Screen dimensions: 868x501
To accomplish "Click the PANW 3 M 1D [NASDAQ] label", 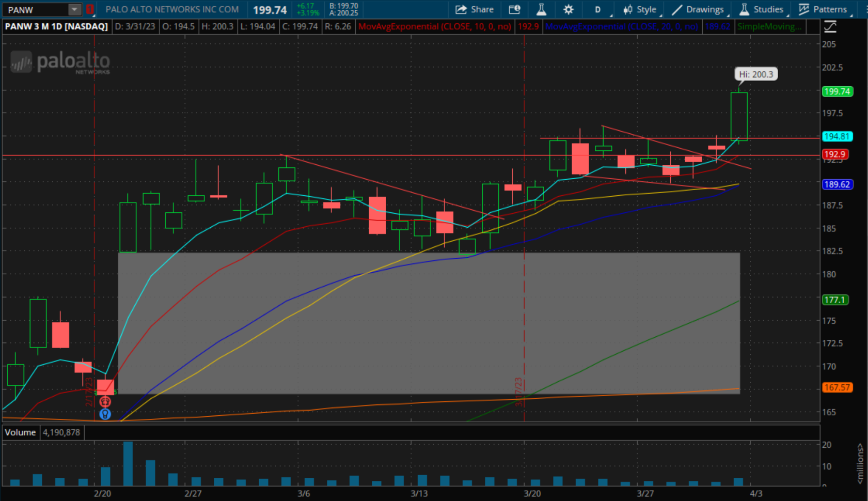I will [56, 26].
